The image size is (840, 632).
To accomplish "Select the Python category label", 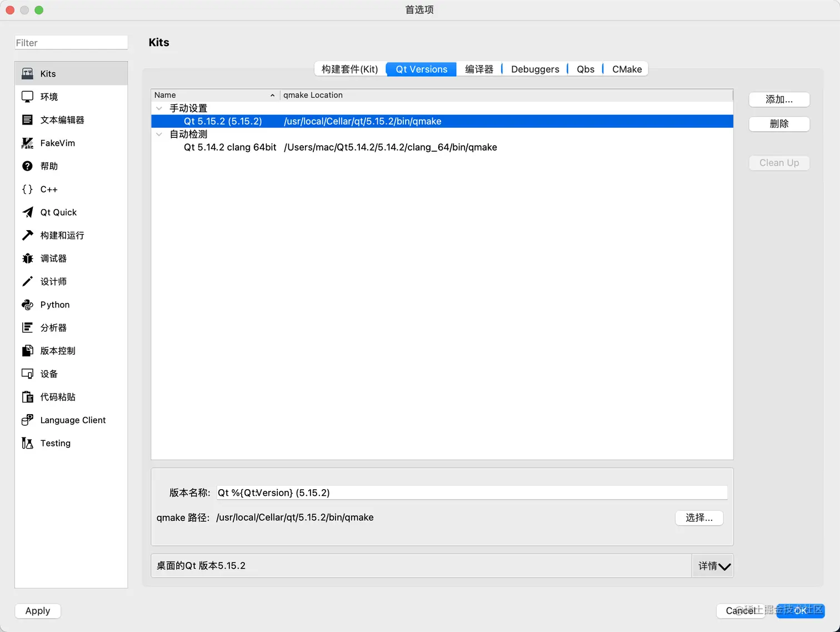I will [55, 305].
